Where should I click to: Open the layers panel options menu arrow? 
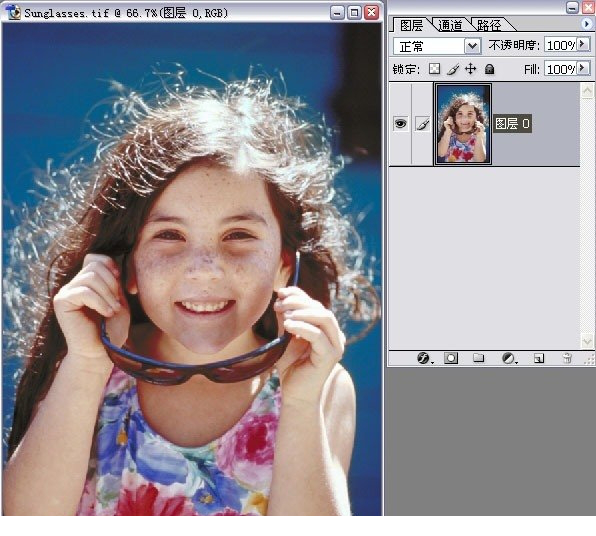586,24
